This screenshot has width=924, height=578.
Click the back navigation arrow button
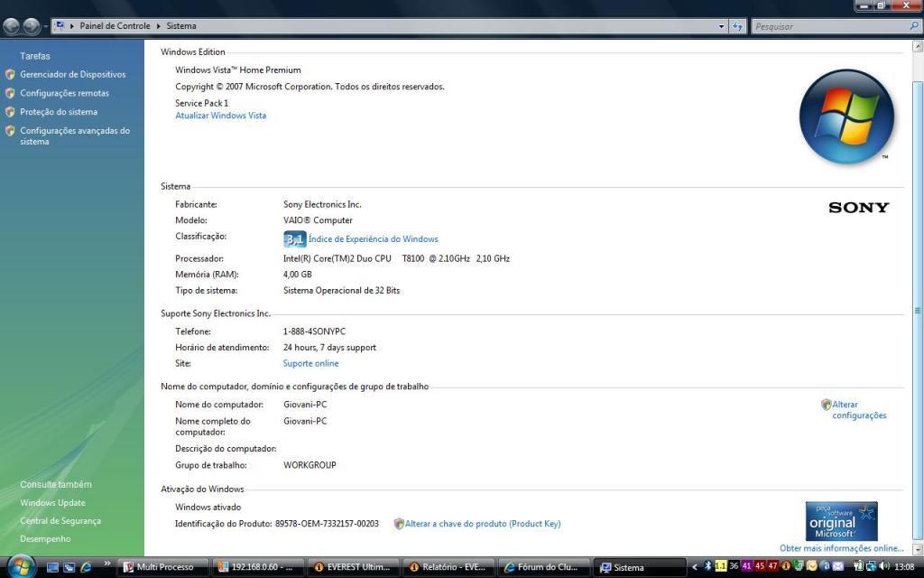click(12, 26)
